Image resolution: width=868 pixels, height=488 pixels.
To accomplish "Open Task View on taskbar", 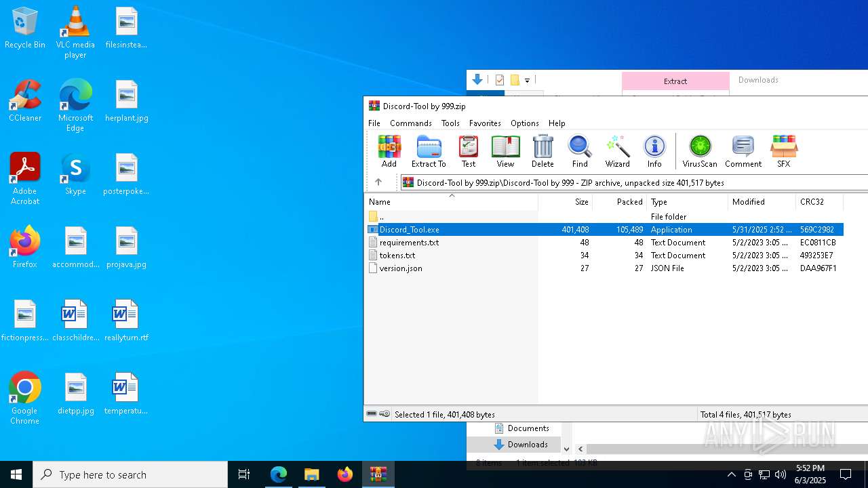I will point(244,474).
